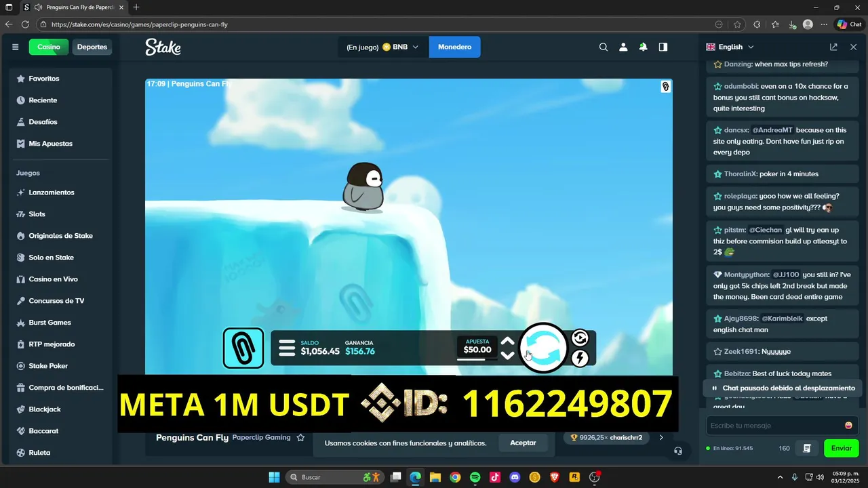Screen dimensions: 868x488
Task: Open MontyPython's chat username
Action: click(x=746, y=274)
